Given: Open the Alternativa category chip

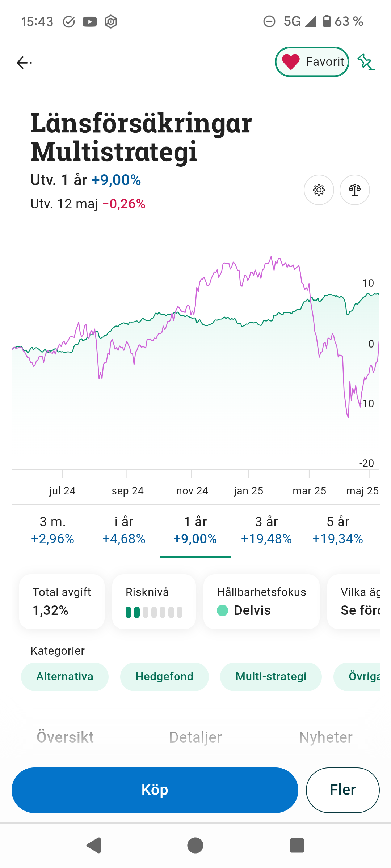Looking at the screenshot, I should [x=65, y=676].
